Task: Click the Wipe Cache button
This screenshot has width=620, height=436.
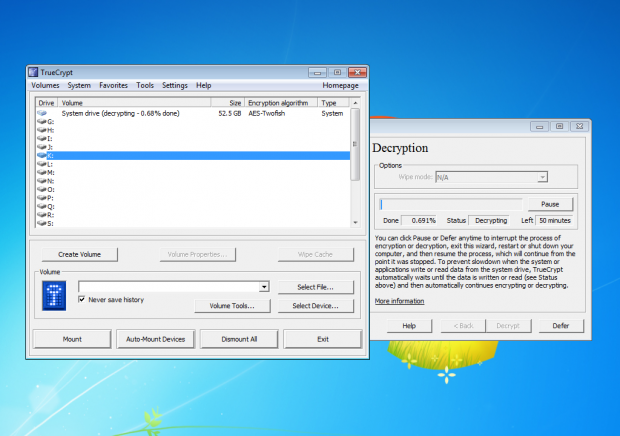Action: (315, 255)
